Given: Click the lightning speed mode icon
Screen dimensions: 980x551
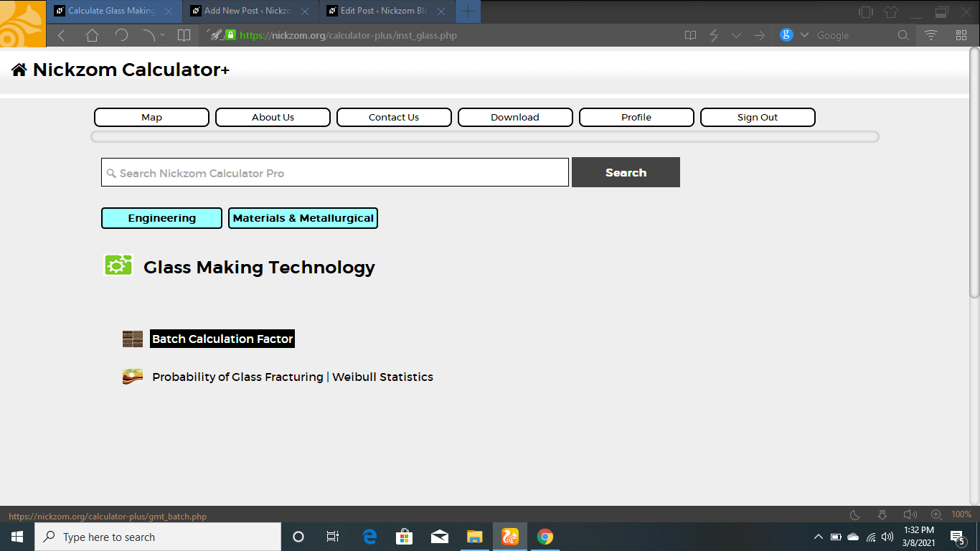Looking at the screenshot, I should click(x=714, y=35).
